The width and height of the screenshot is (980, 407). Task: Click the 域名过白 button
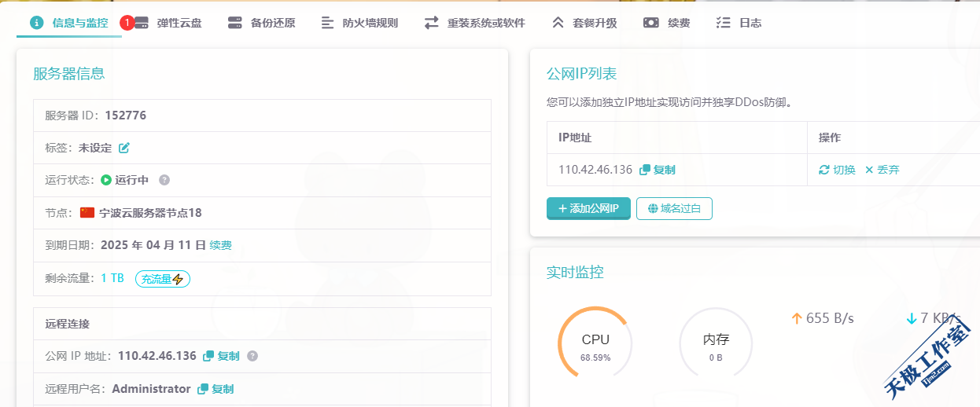click(x=674, y=208)
